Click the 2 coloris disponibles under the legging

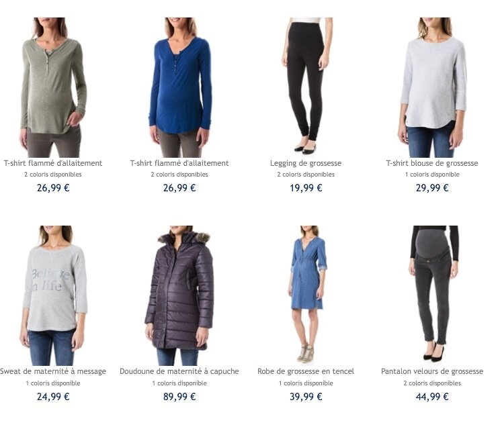306,175
